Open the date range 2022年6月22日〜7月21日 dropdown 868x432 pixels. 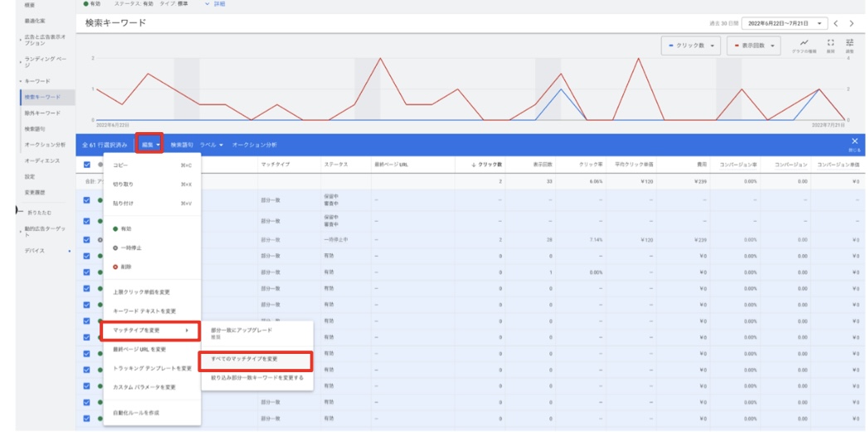784,23
